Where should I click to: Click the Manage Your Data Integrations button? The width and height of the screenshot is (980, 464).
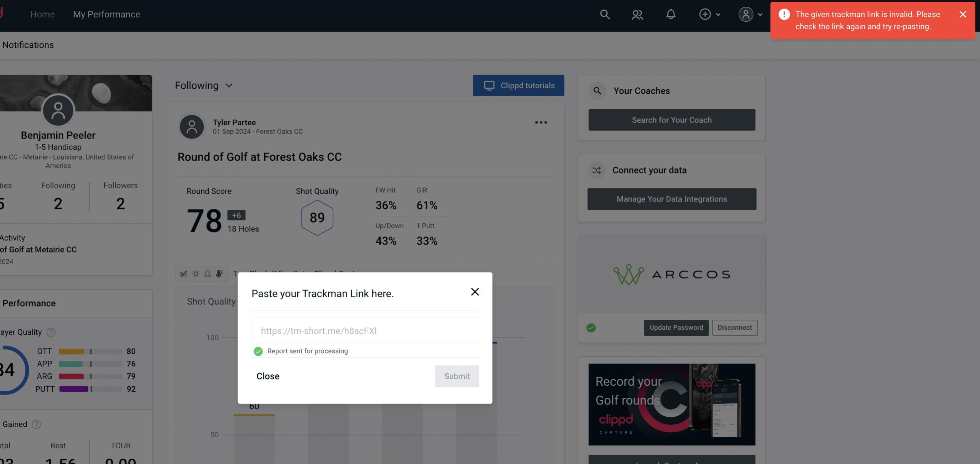coord(672,199)
